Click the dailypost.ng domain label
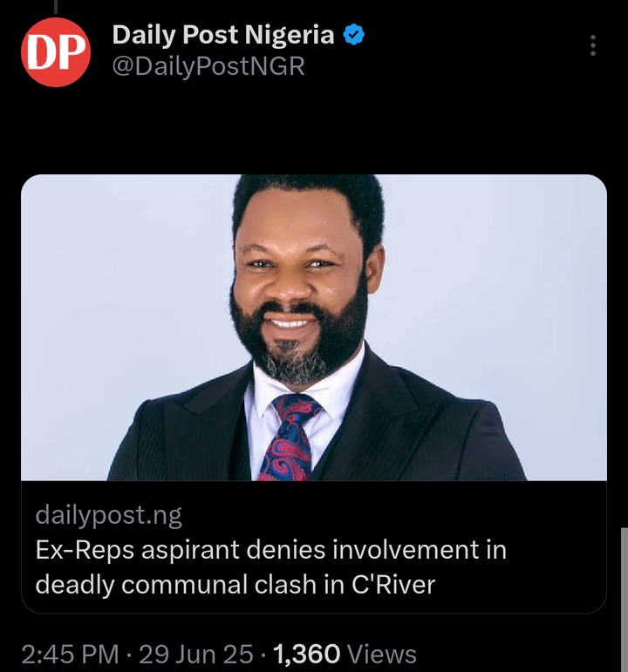 click(109, 515)
